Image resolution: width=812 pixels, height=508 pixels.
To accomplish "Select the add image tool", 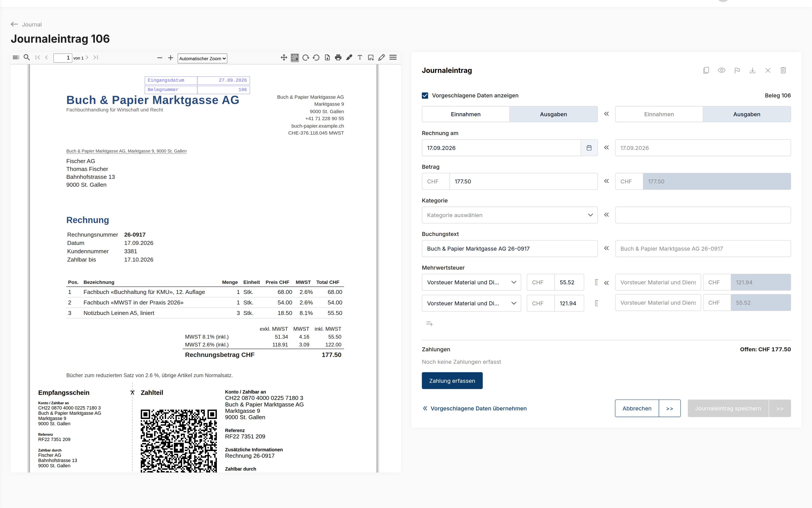I will point(371,57).
